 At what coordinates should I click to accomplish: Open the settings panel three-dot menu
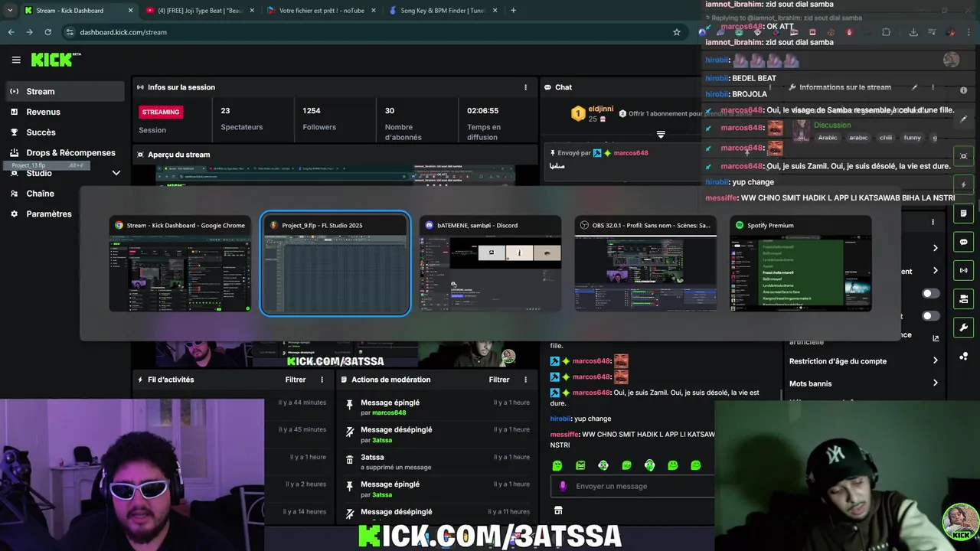[933, 222]
